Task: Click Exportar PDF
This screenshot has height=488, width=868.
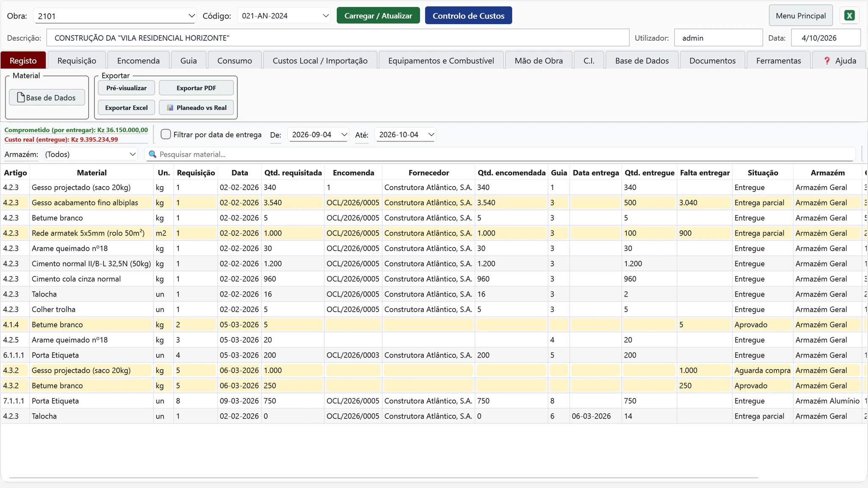Action: point(196,88)
